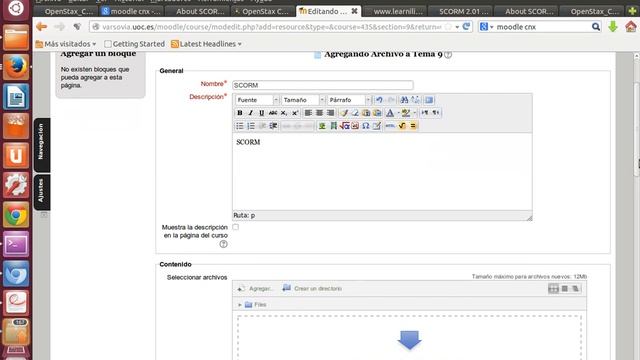
Task: Open the Tamaño font size dropdown
Action: pos(303,100)
